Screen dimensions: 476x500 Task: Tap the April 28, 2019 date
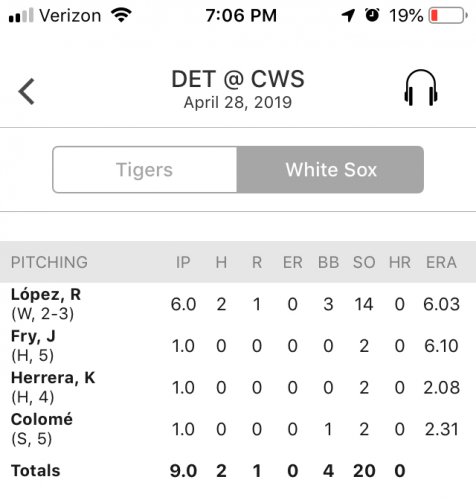(238, 102)
